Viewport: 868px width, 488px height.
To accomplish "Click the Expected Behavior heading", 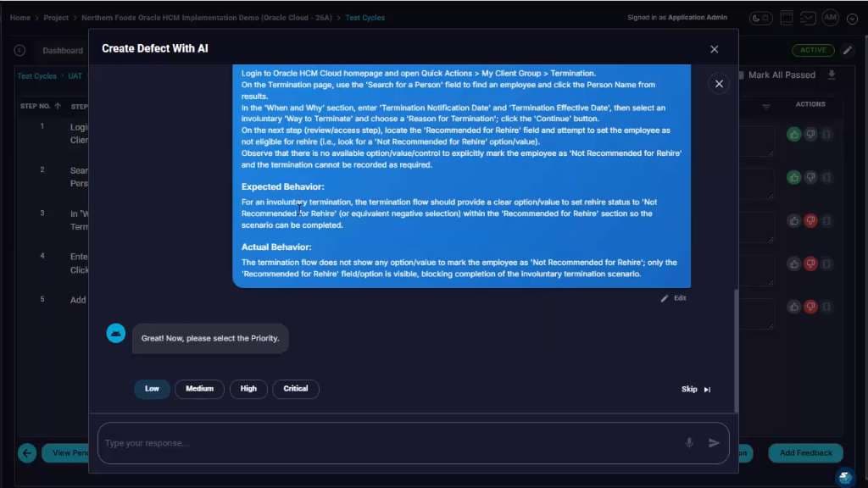I will pos(283,187).
